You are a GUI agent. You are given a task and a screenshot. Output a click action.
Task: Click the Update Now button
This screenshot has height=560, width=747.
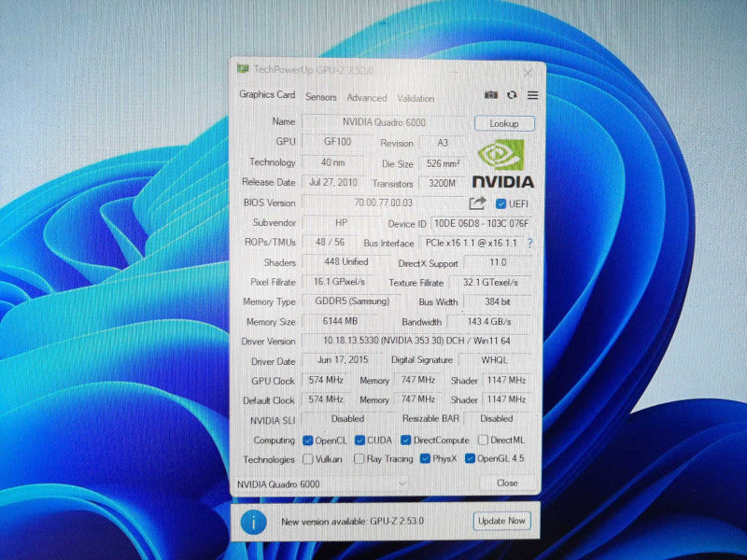coord(501,521)
